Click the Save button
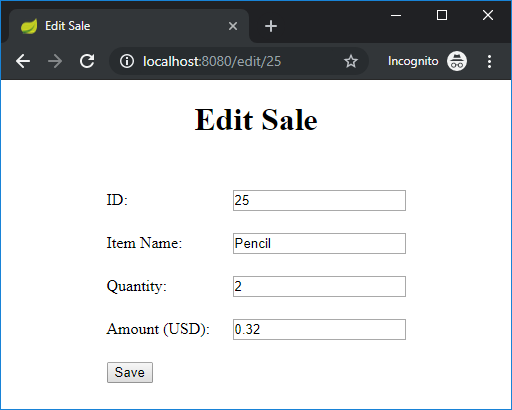Screen dimensions: 512x410 coord(130,372)
